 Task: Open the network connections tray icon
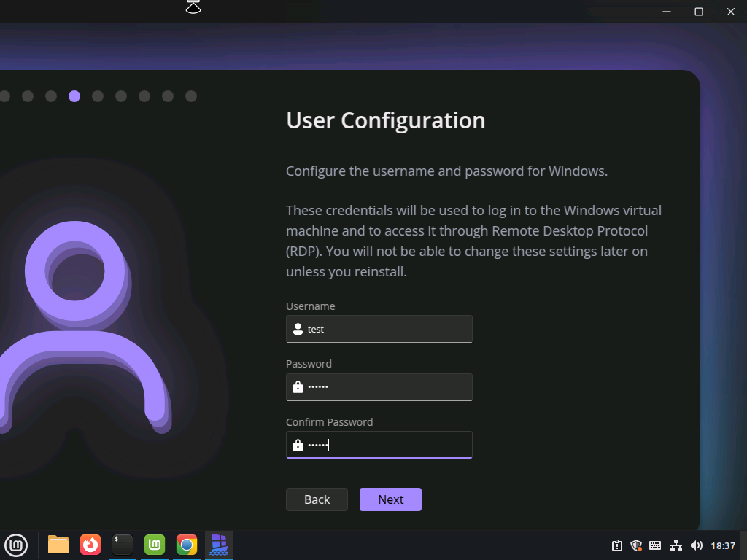(x=676, y=545)
